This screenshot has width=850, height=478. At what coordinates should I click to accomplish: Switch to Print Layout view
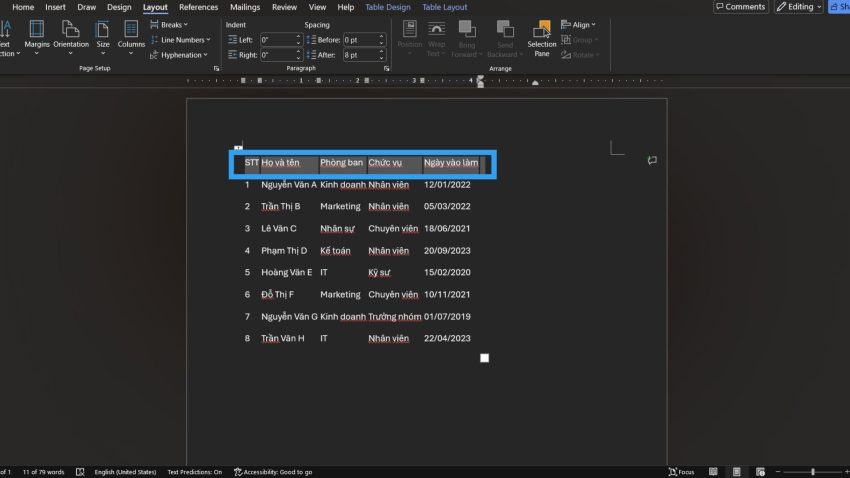pyautogui.click(x=736, y=472)
